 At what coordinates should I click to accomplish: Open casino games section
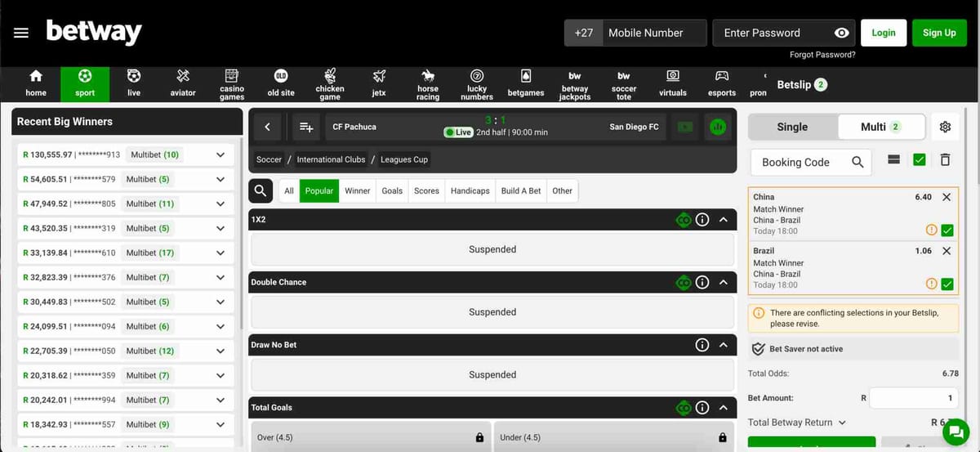coord(232,83)
